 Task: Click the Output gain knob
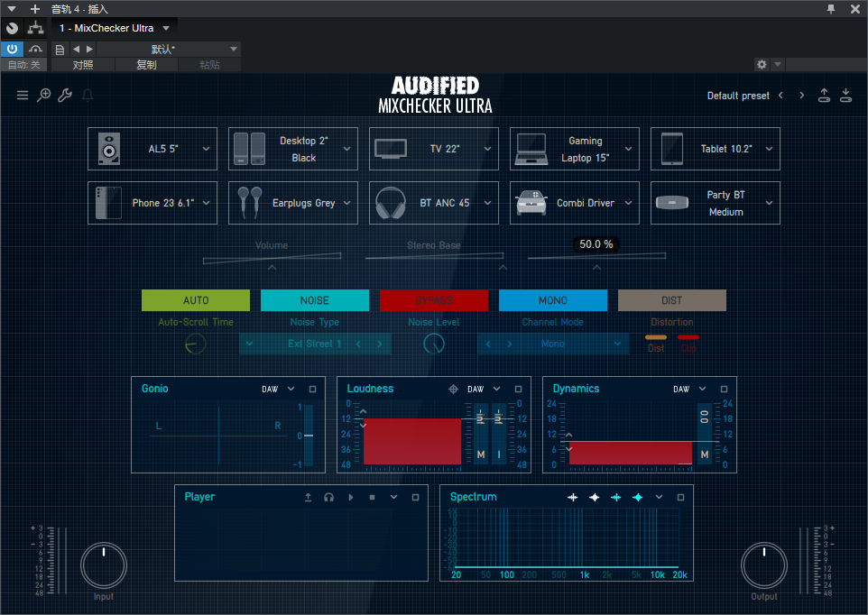[764, 565]
